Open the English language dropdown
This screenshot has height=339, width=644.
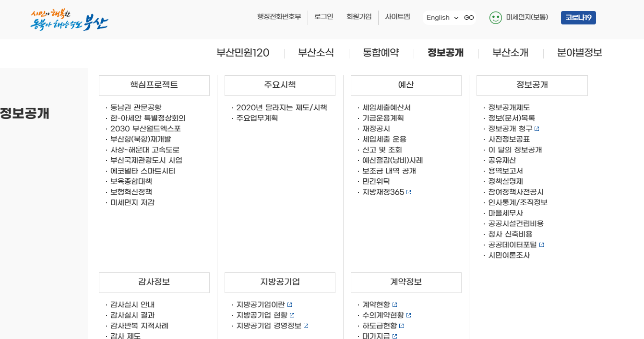pos(442,18)
